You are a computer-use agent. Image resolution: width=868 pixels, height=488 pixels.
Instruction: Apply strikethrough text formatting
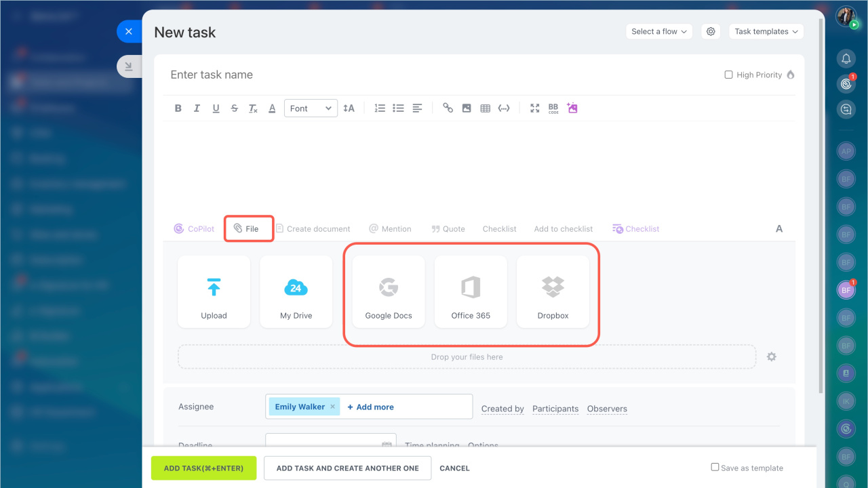coord(235,108)
